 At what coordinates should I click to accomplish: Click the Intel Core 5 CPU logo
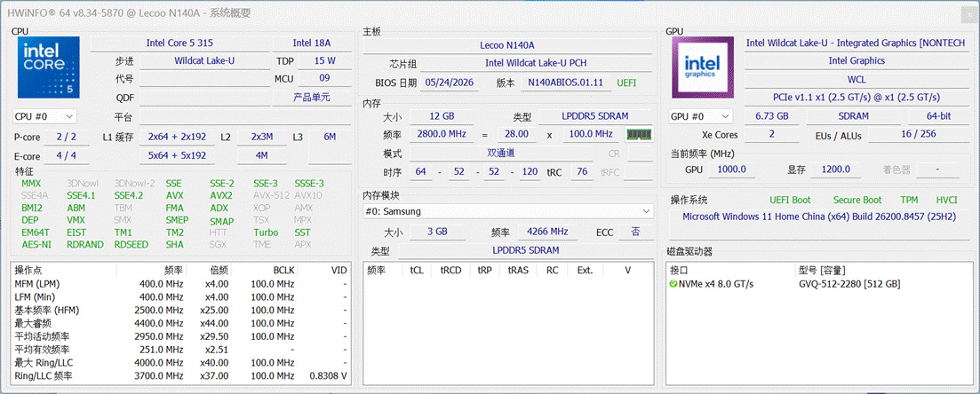pyautogui.click(x=49, y=67)
